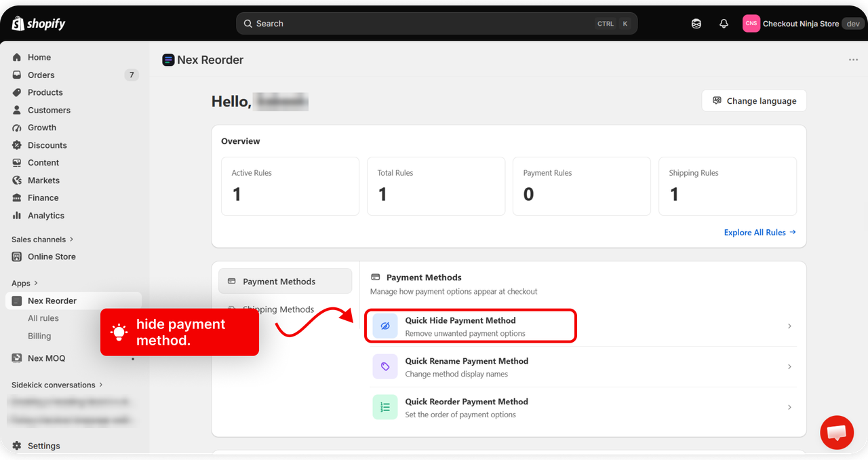Select the Payment Methods tab
Viewport: 868px width, 460px height.
tap(285, 282)
